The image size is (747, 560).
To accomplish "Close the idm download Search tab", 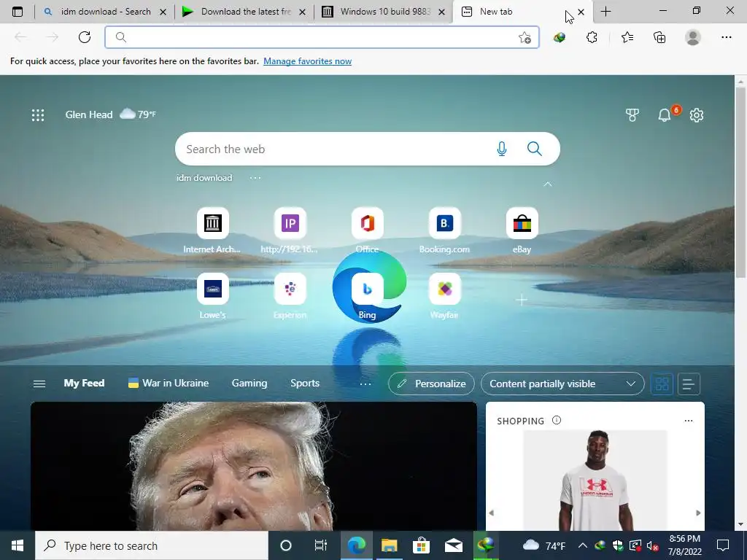I will coord(163,12).
